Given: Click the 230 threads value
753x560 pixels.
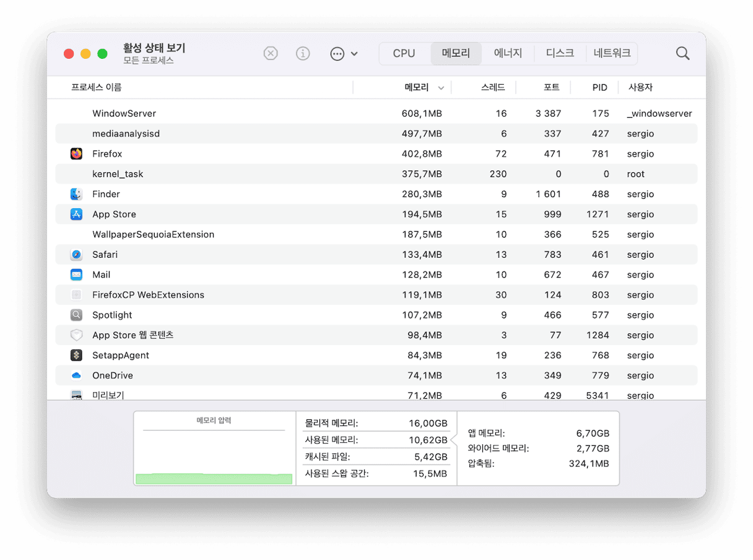Looking at the screenshot, I should pyautogui.click(x=498, y=174).
